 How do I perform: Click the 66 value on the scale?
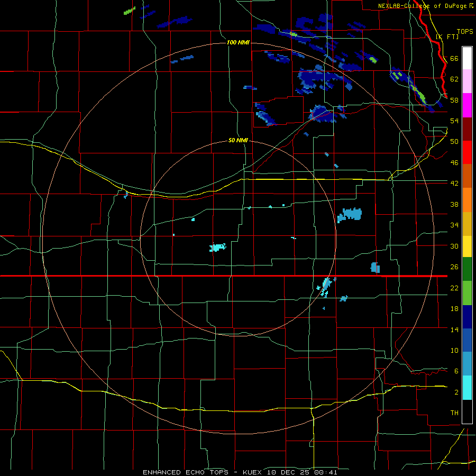(x=454, y=58)
